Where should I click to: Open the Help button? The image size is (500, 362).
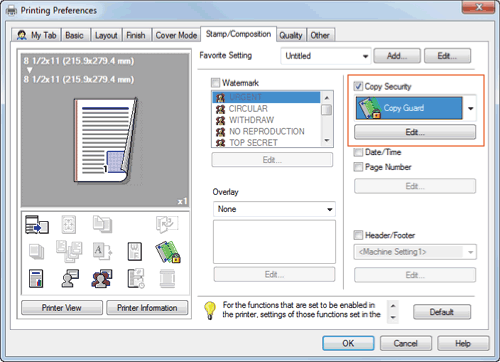(x=463, y=343)
